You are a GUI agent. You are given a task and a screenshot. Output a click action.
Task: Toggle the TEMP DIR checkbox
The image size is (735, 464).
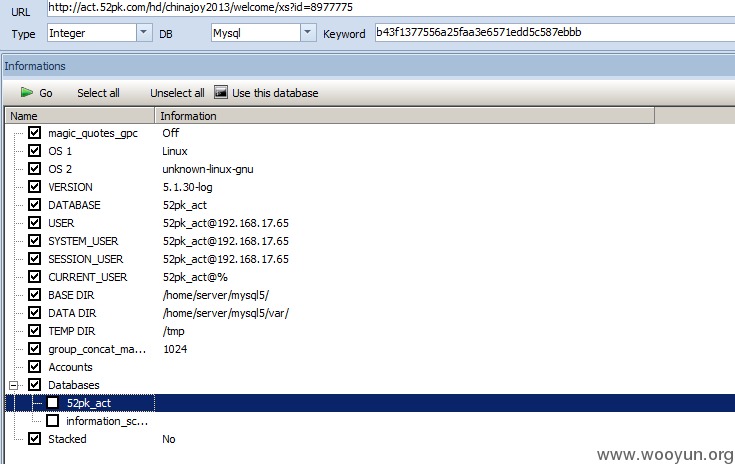coord(34,330)
